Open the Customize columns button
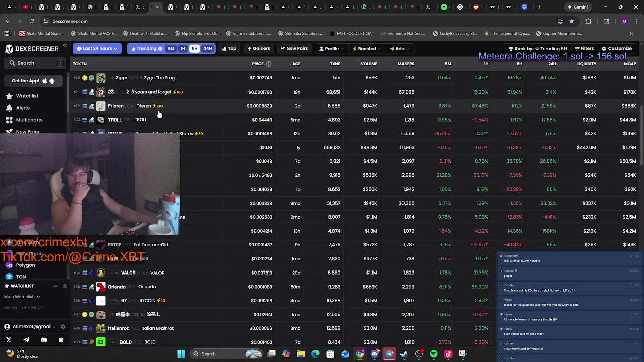The image size is (644, 362). coord(617,49)
